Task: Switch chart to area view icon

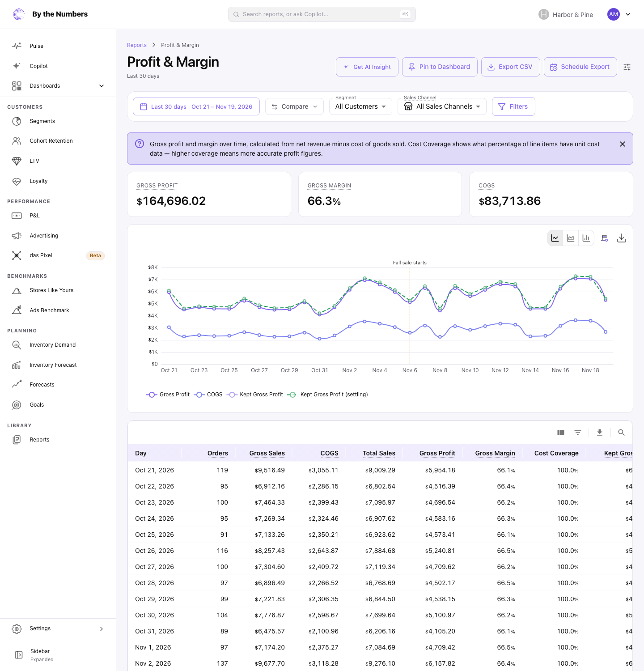Action: click(x=571, y=238)
